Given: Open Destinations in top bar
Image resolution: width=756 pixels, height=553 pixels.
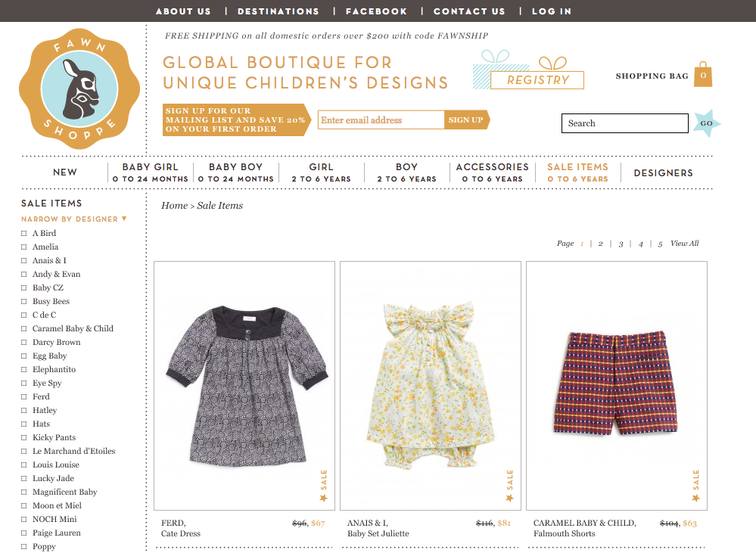Looking at the screenshot, I should point(278,11).
